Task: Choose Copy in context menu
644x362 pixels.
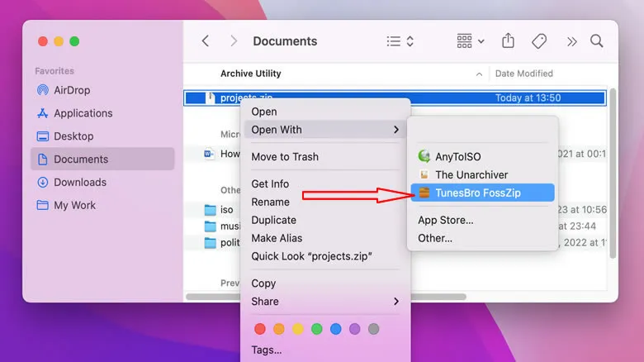Action: [x=325, y=283]
